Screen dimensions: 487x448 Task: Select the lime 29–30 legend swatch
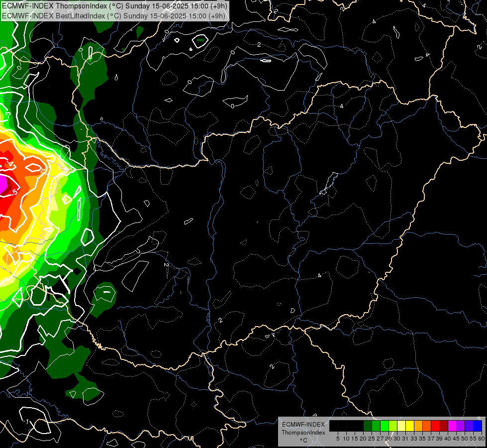393,426
